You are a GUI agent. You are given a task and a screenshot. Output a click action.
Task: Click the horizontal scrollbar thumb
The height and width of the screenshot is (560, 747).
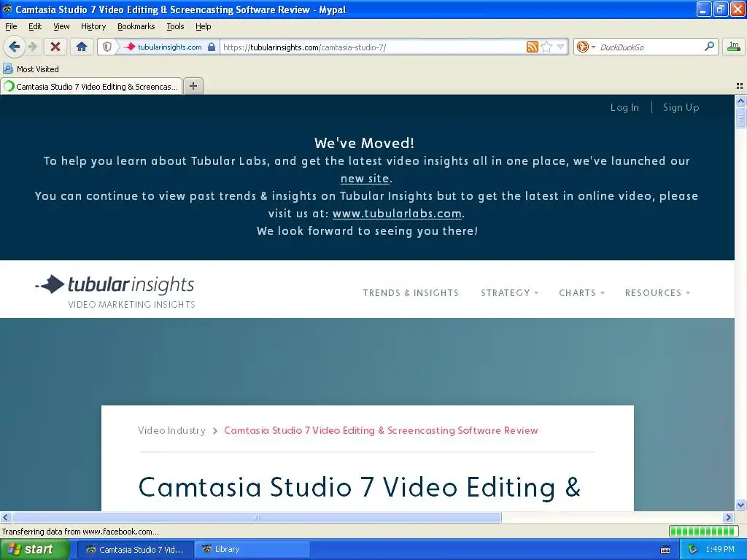257,517
